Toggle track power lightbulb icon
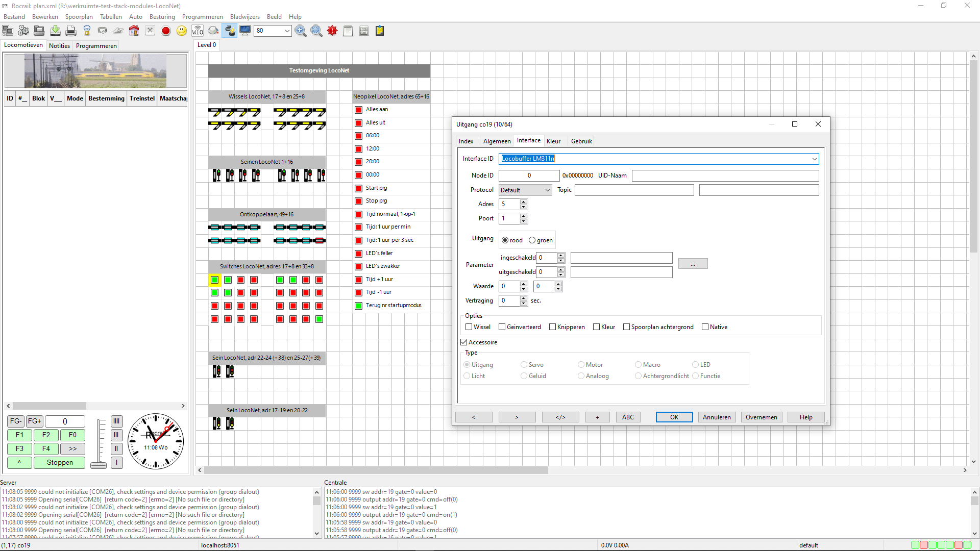Viewport: 980px width, 551px height. click(87, 31)
